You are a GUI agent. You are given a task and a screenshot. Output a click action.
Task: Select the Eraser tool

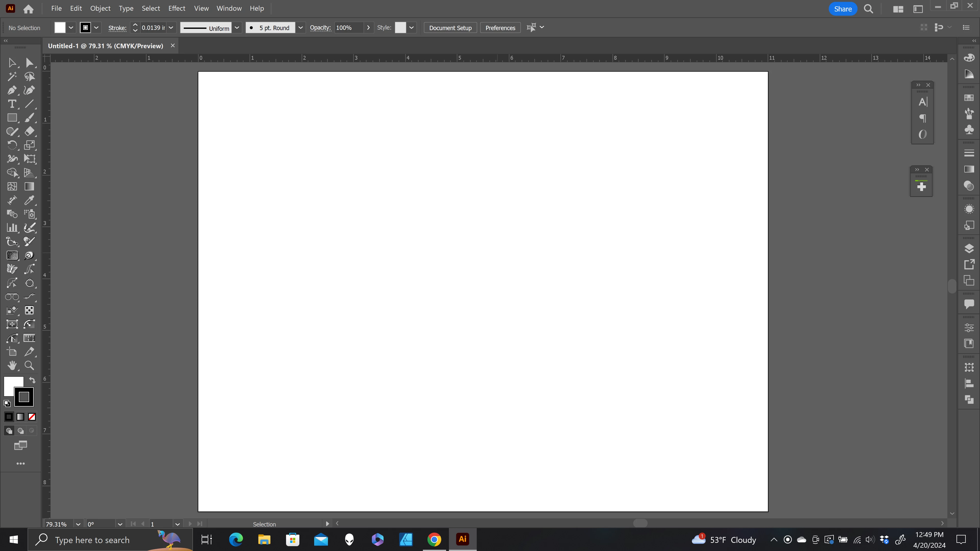tap(29, 132)
